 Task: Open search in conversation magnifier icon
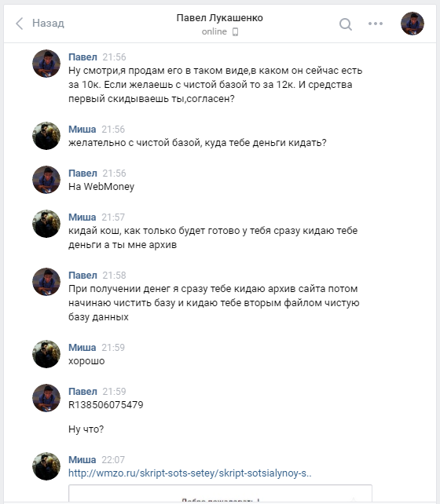point(346,24)
